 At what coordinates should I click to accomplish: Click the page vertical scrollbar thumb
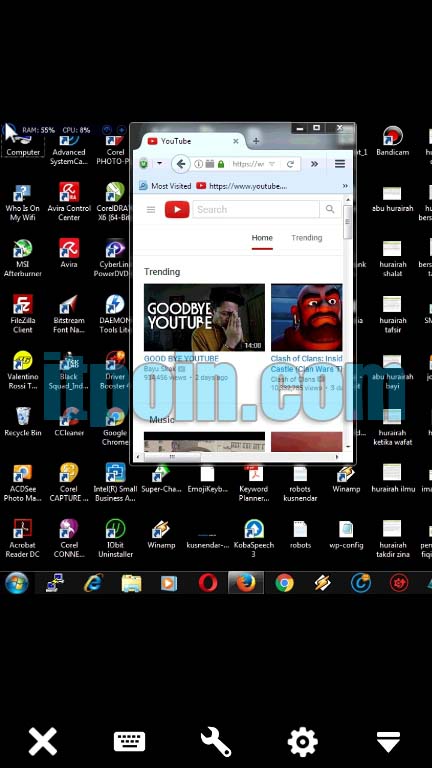point(348,221)
